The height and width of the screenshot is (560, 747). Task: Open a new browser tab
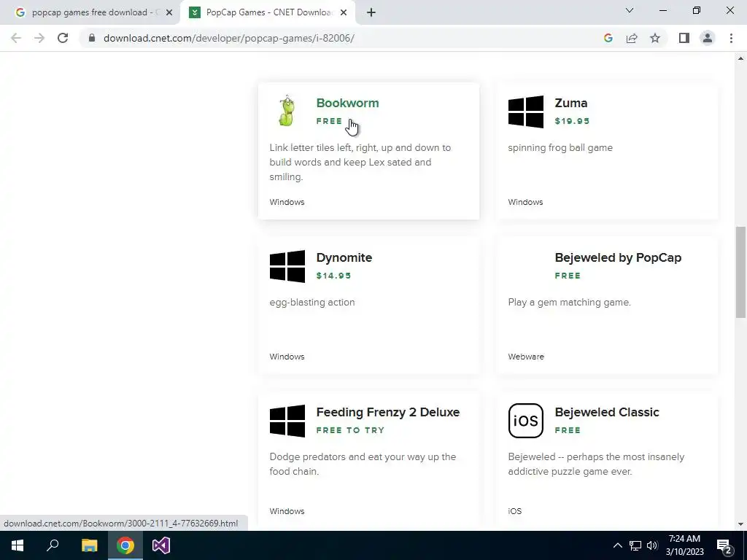pyautogui.click(x=371, y=13)
